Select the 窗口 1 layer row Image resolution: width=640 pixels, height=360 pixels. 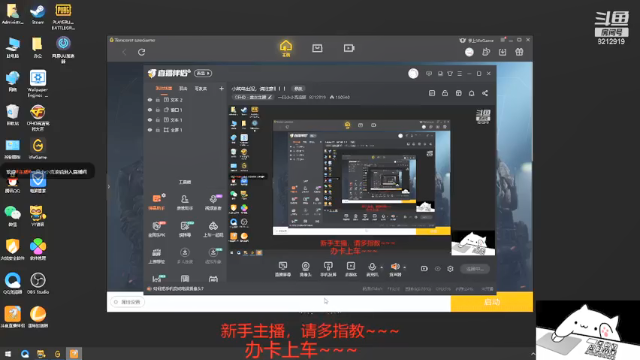coord(186,110)
